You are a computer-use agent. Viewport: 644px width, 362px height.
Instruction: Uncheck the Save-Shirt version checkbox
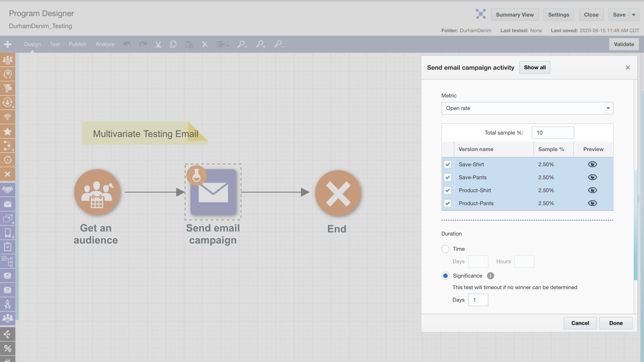[x=447, y=165]
